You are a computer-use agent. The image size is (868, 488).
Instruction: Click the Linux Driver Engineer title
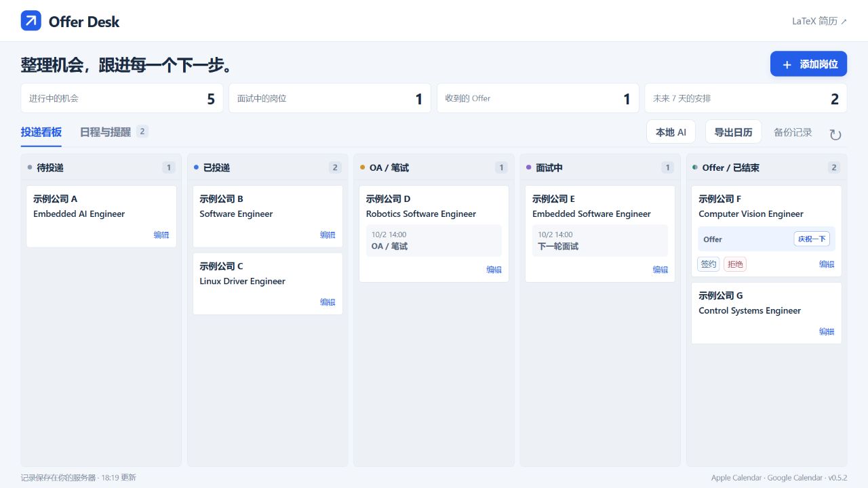click(243, 281)
